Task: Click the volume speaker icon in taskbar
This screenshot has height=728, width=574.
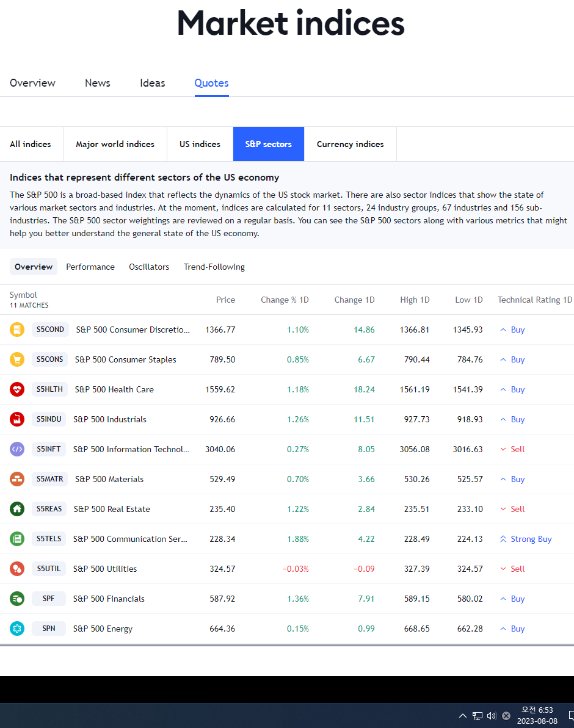Action: [492, 715]
